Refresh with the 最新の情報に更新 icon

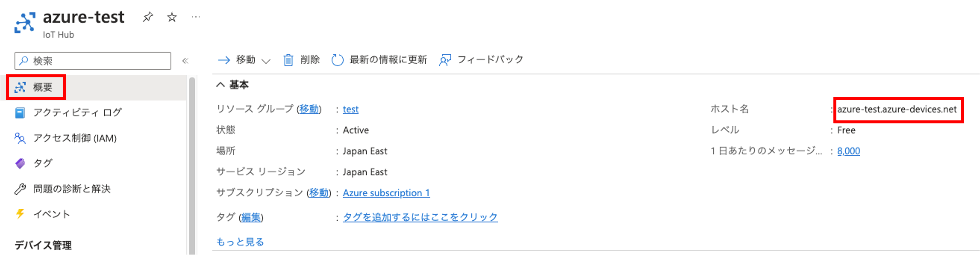(337, 60)
